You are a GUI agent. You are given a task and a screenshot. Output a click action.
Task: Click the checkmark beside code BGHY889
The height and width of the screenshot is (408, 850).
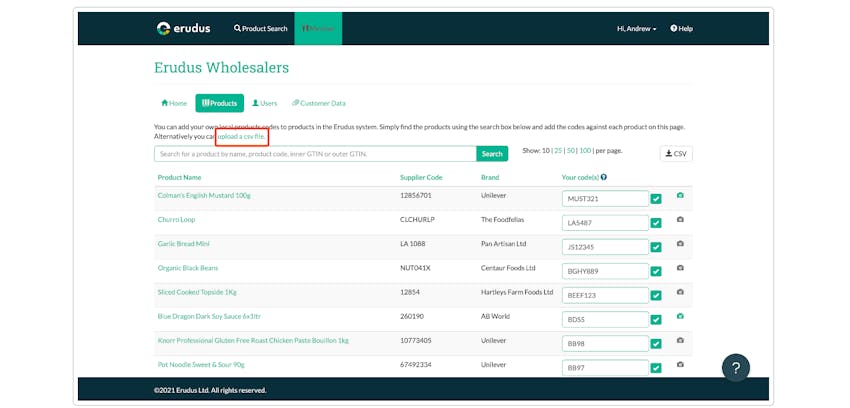656,271
